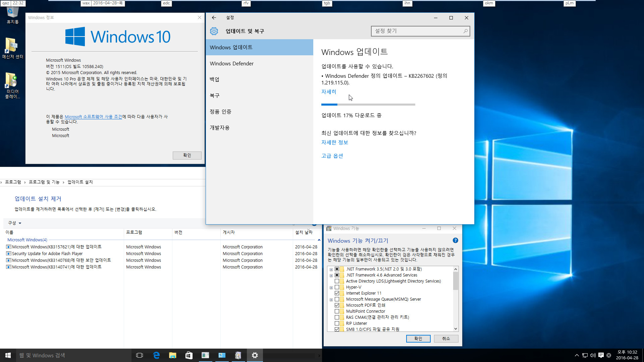This screenshot has height=362, width=644.
Task: Click the update download progress bar
Action: click(x=368, y=105)
